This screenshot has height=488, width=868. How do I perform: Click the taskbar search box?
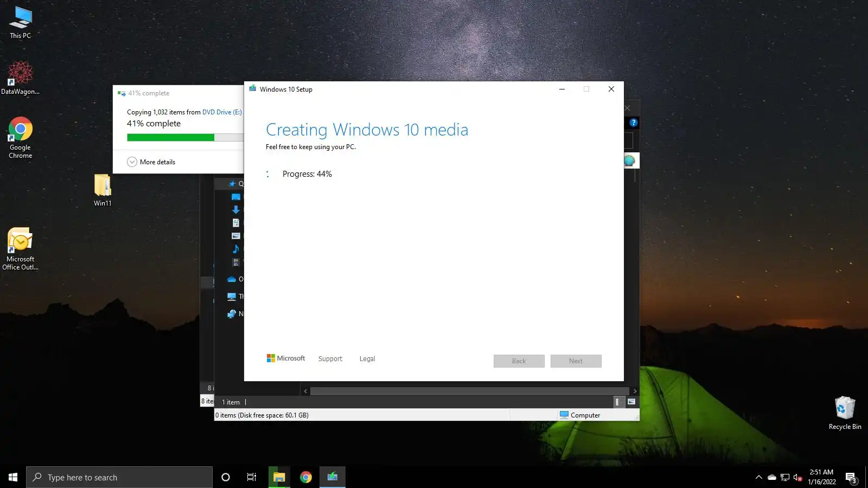tap(119, 477)
